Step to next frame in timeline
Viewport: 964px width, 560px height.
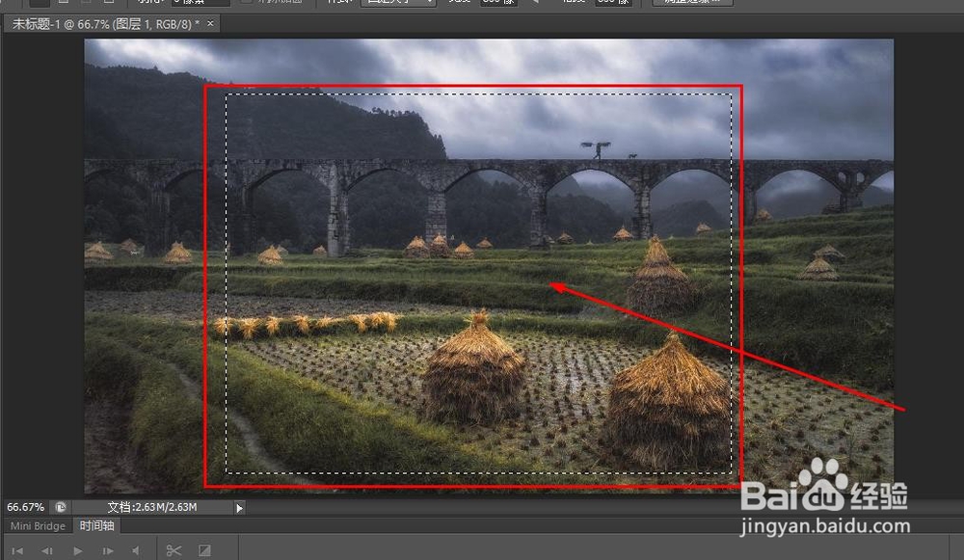click(108, 550)
